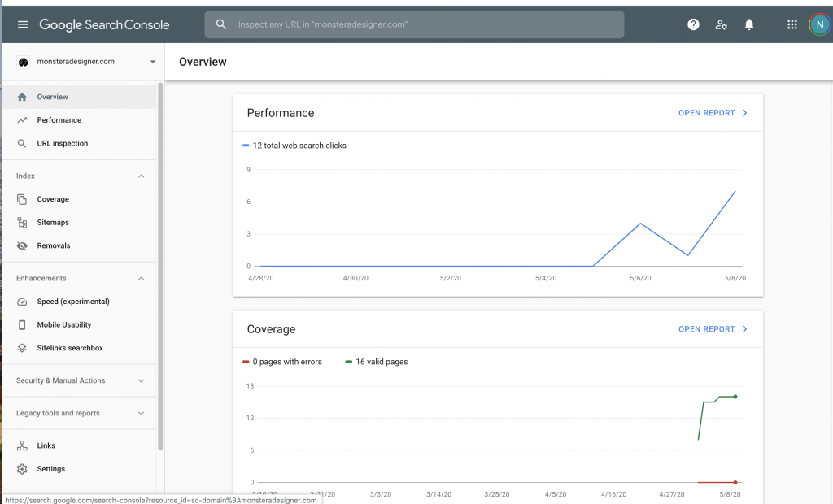Click the Sitemaps tree icon
833x504 pixels.
point(22,223)
